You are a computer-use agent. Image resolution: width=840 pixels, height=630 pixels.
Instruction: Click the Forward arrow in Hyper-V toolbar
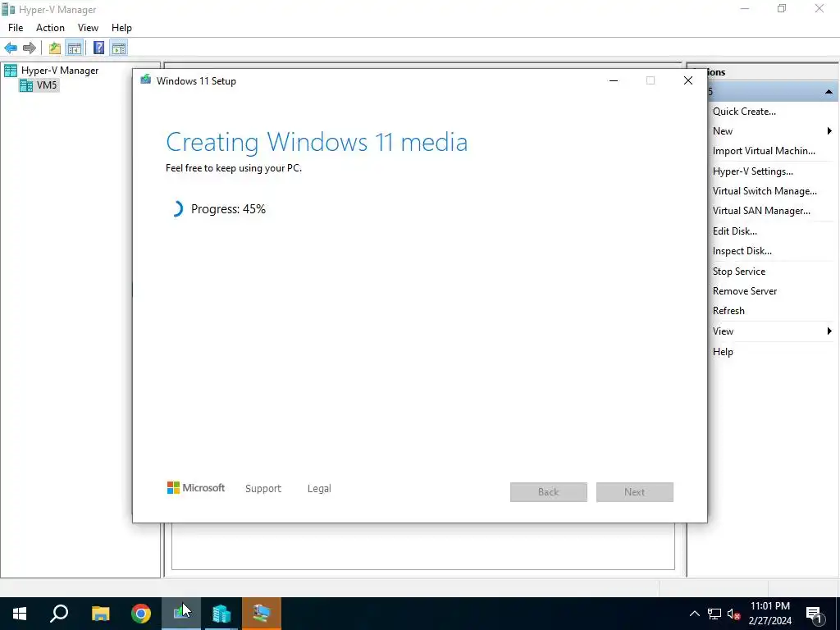(30, 48)
